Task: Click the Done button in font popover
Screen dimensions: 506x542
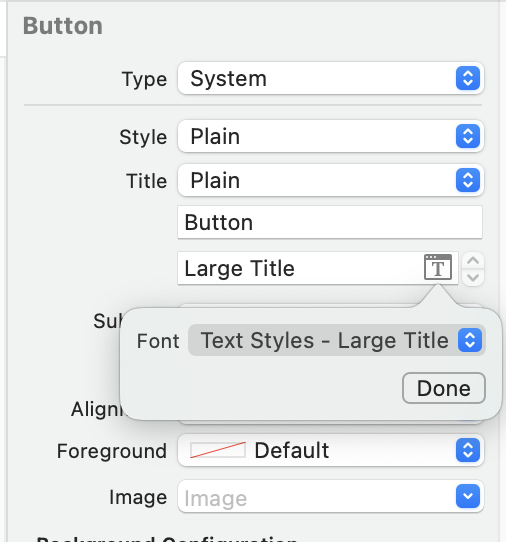Action: pos(444,388)
